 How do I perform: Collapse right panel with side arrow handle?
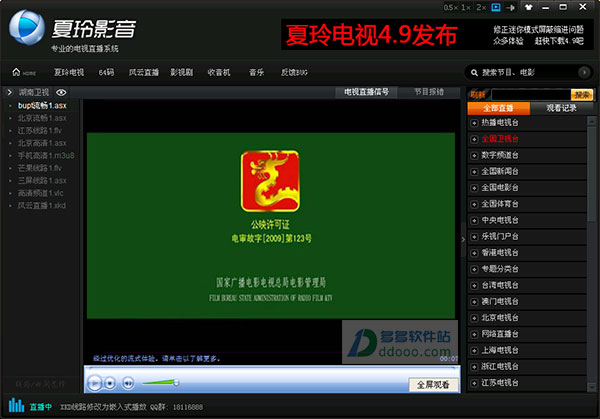tap(463, 240)
